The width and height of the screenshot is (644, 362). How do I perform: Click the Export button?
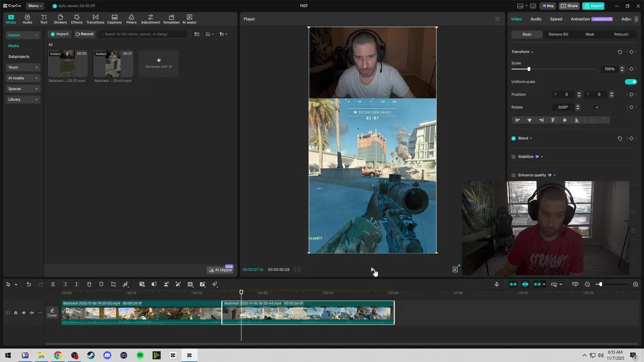coord(593,6)
